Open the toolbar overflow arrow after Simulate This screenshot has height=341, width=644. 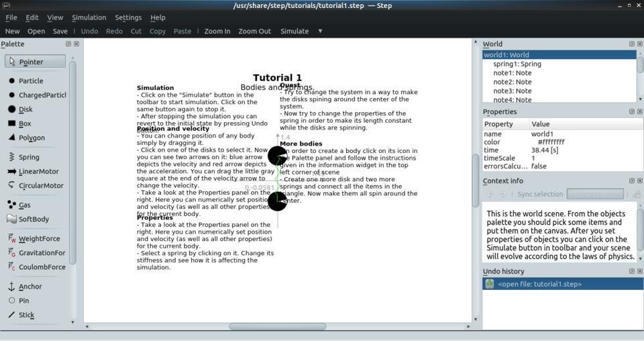pyautogui.click(x=320, y=31)
